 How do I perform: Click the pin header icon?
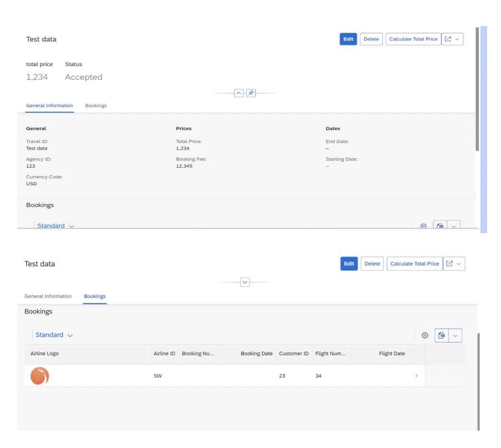pyautogui.click(x=251, y=93)
